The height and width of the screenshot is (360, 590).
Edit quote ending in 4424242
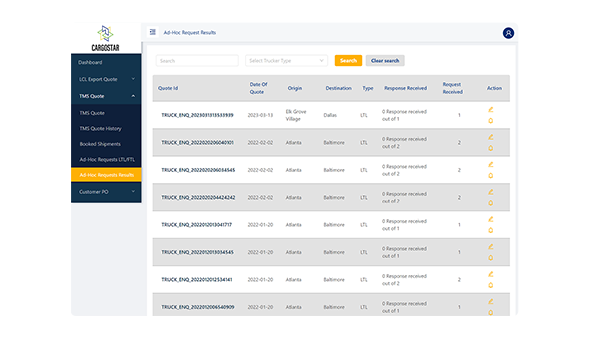coord(490,192)
